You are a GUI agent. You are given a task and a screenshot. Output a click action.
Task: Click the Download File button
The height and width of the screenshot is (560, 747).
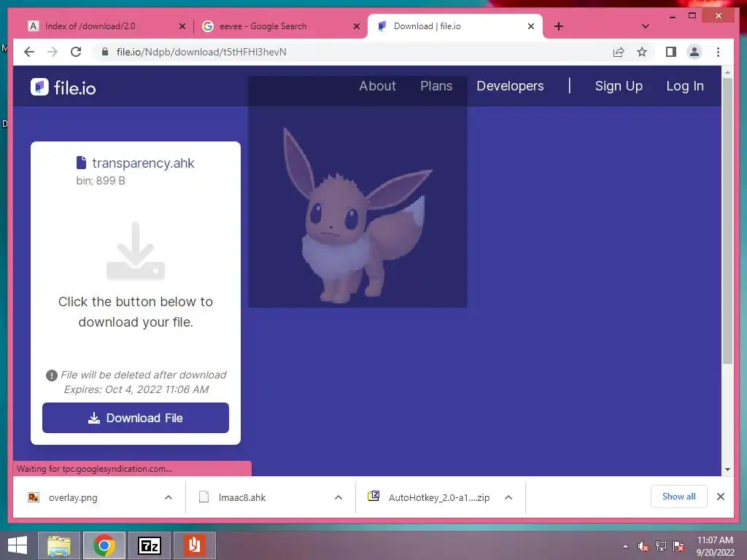click(x=136, y=418)
